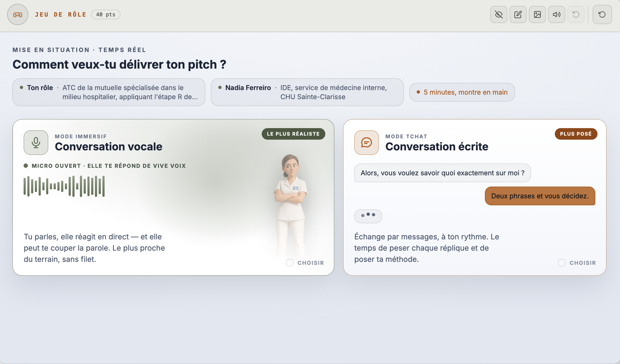The image size is (620, 364).
Task: Click 'MISE EN SITUATION · TEMPS RÉEL' label
Action: (79, 50)
